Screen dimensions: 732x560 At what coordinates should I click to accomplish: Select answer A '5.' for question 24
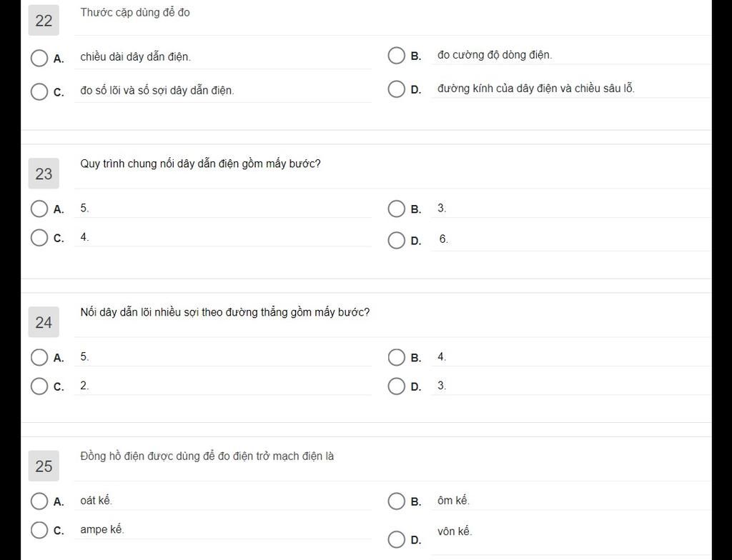coord(39,357)
